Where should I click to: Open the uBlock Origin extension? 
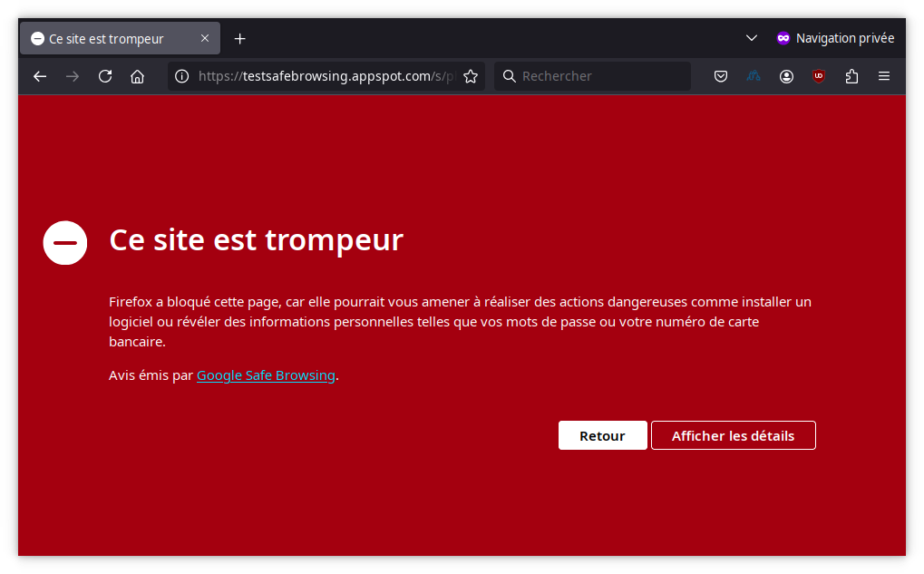(818, 76)
